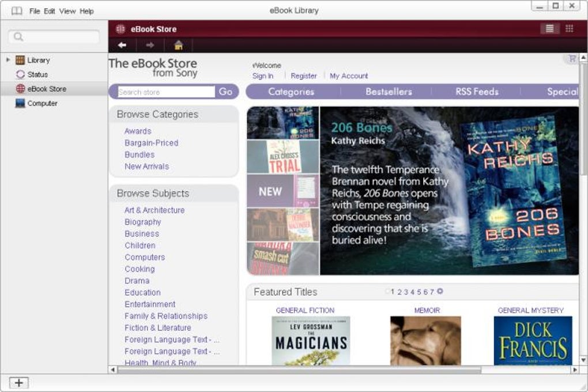Browse the Family & Relationships subject

(166, 316)
